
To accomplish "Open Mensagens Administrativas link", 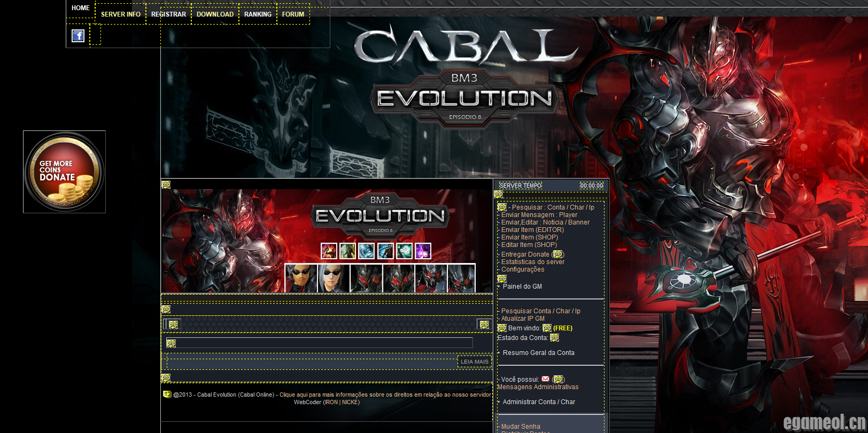I will (x=538, y=387).
